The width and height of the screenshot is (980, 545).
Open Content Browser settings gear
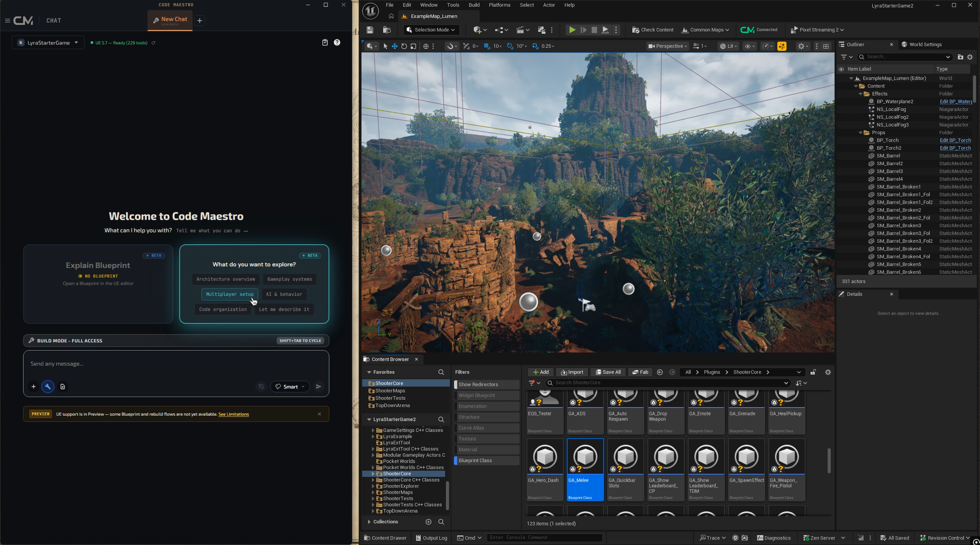click(x=828, y=372)
